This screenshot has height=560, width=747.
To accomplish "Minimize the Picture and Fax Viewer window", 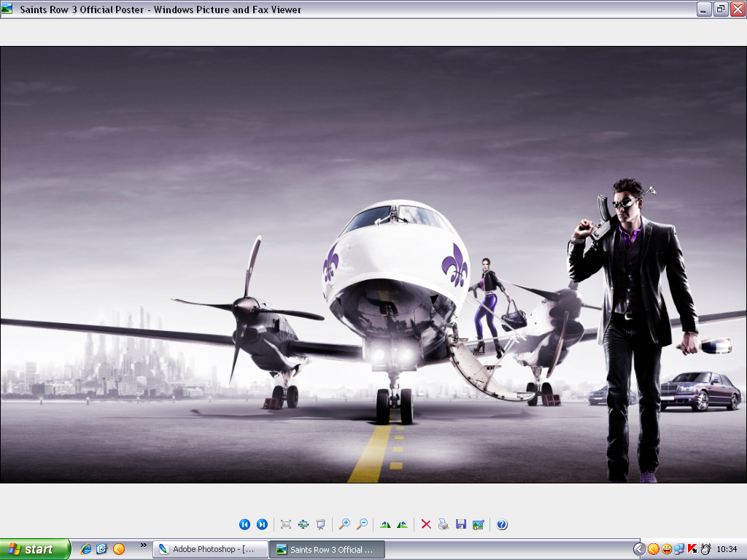I will click(704, 9).
